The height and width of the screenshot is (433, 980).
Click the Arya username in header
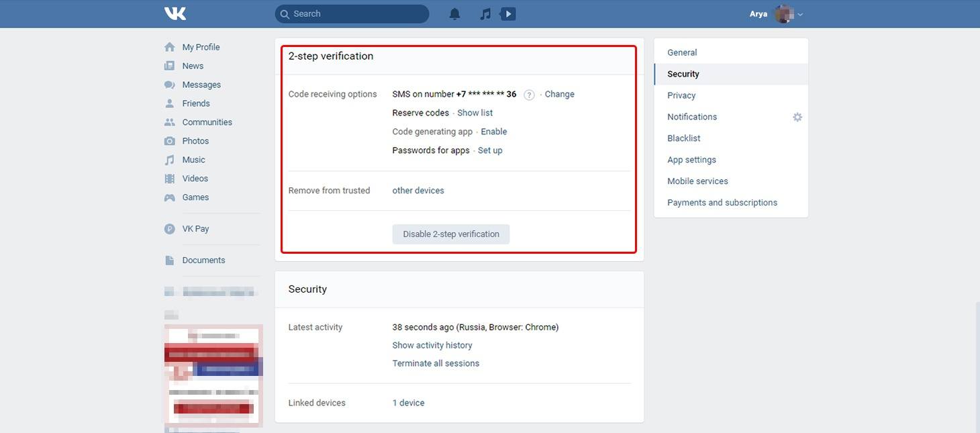click(758, 14)
